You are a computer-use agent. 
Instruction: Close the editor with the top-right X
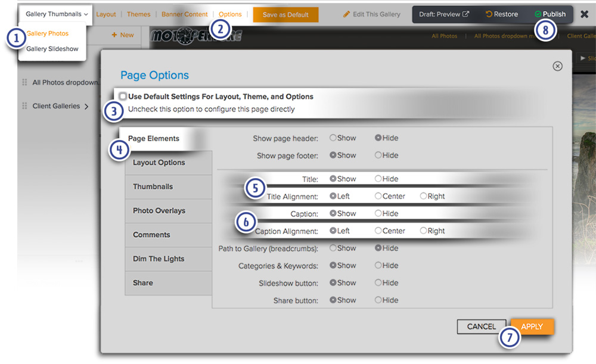tap(584, 14)
